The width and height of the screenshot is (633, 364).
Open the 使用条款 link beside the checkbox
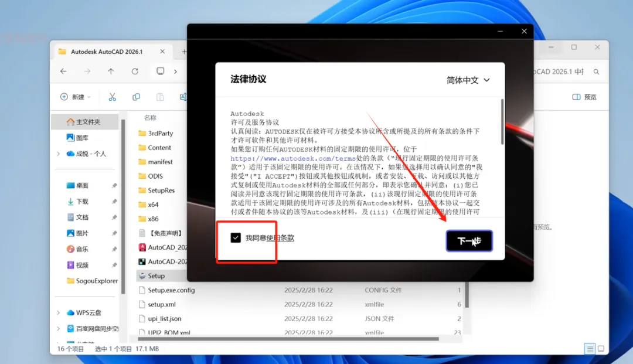(280, 238)
